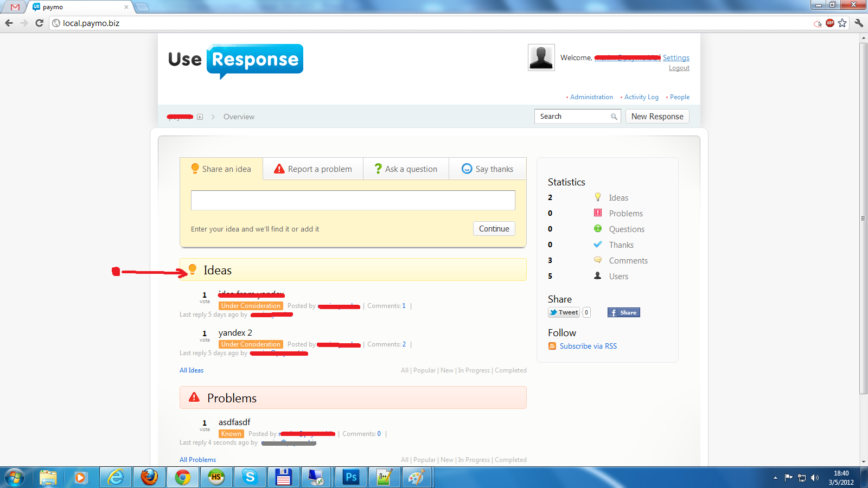Click into the idea text field
The image size is (868, 488).
tap(353, 201)
